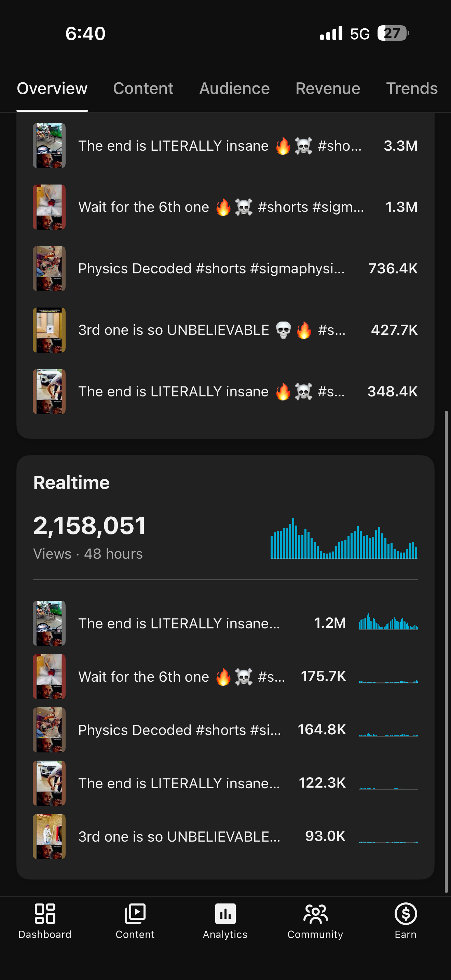Tap thumbnail of 427.7K UNBELIEVABLE video
This screenshot has width=451, height=980.
pyautogui.click(x=49, y=330)
